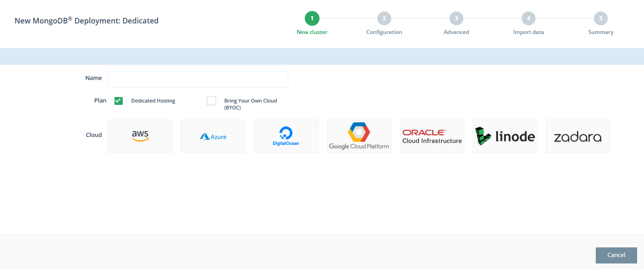Screen dimensions: 644x269
Task: Click the Plan row label
Action: [100, 100]
